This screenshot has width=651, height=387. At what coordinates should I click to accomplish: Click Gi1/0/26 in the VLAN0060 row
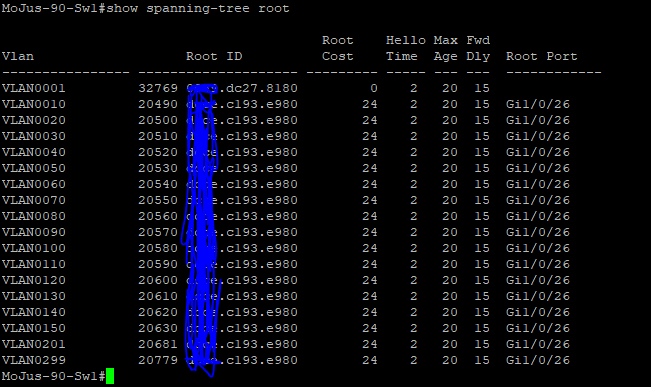[x=538, y=184]
